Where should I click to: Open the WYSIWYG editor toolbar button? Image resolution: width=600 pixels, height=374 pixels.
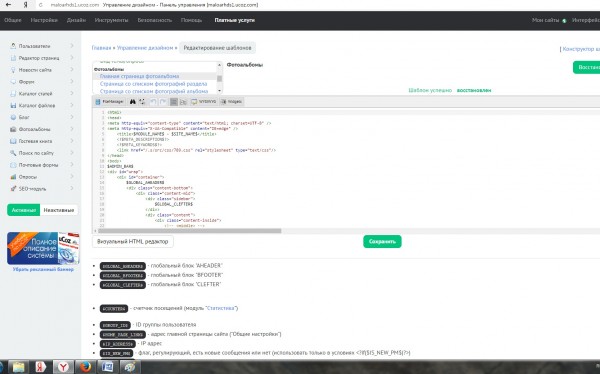tap(204, 102)
